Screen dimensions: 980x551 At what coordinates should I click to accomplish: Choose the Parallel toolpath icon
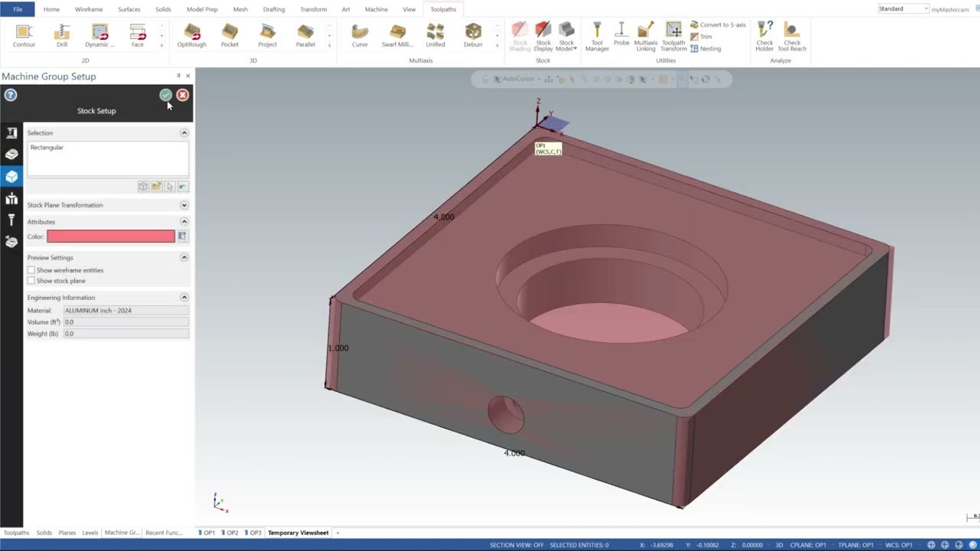[305, 35]
